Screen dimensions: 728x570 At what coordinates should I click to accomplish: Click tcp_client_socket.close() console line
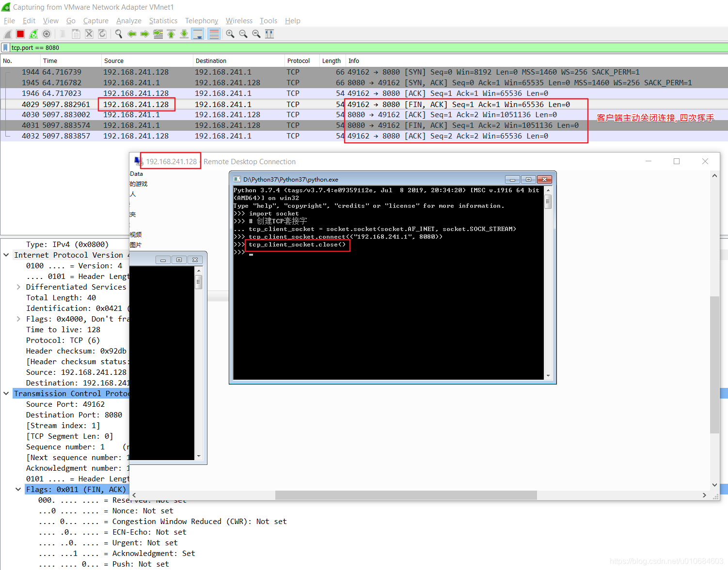pyautogui.click(x=297, y=245)
